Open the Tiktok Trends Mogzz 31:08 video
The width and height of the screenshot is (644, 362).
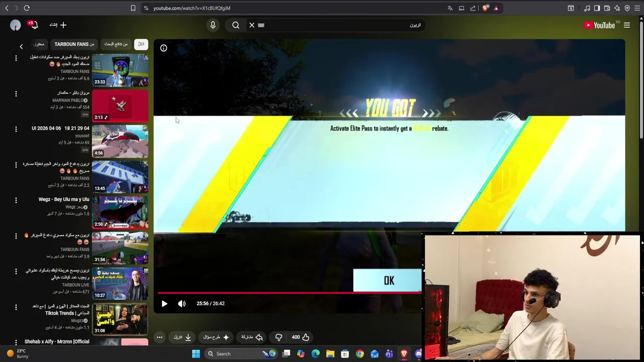point(120,320)
